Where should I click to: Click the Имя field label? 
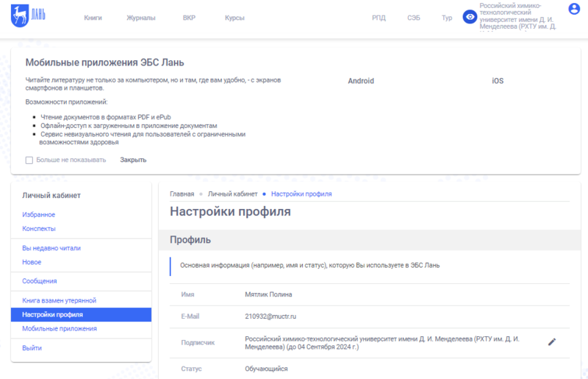click(x=187, y=294)
